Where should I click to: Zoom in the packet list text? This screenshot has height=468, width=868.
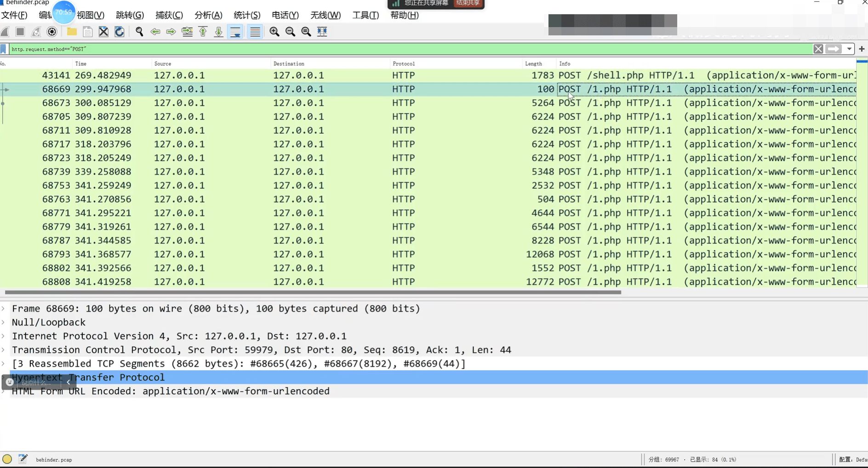(274, 32)
